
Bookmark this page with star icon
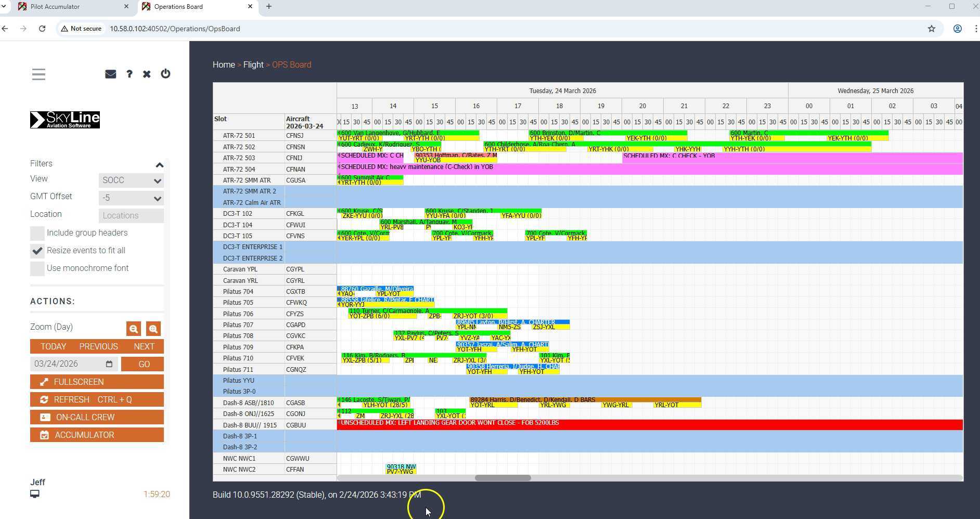(x=931, y=29)
